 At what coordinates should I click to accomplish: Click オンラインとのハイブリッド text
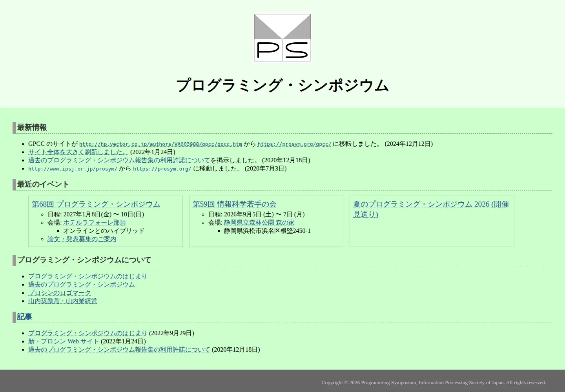[104, 231]
